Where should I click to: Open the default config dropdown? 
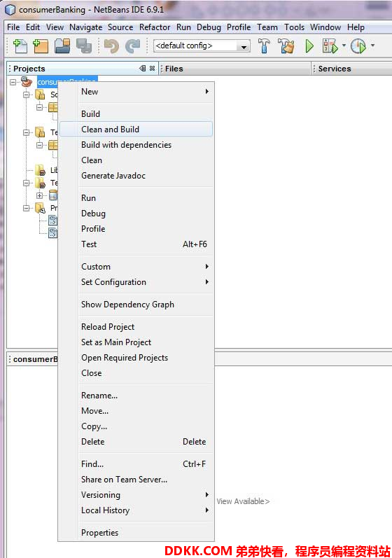[x=244, y=46]
